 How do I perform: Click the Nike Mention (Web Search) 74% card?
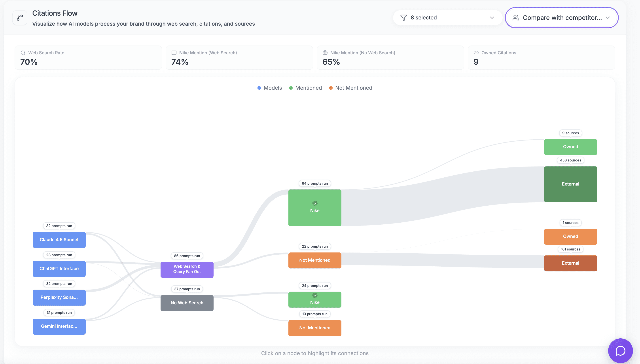pyautogui.click(x=239, y=57)
